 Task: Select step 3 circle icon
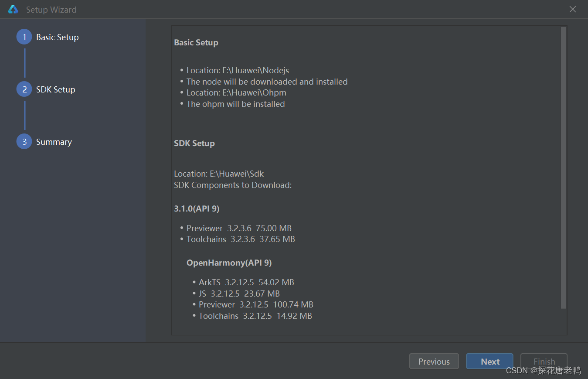tap(24, 142)
